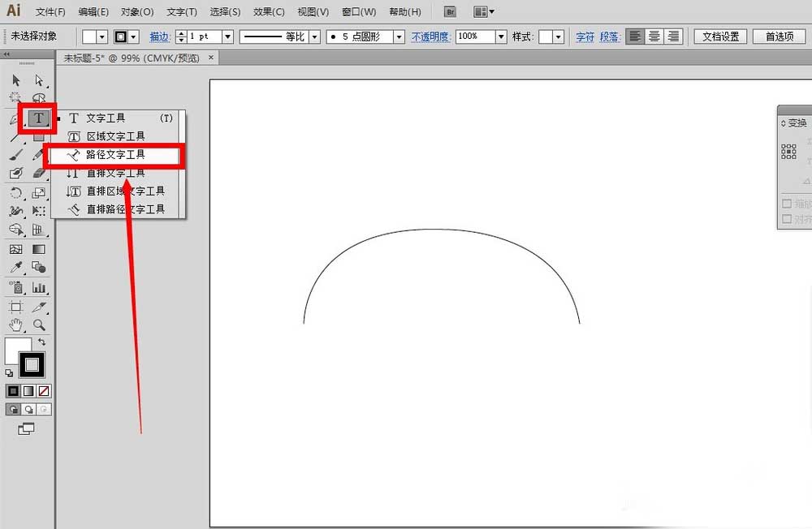Select the Column Graph tool

click(x=39, y=287)
